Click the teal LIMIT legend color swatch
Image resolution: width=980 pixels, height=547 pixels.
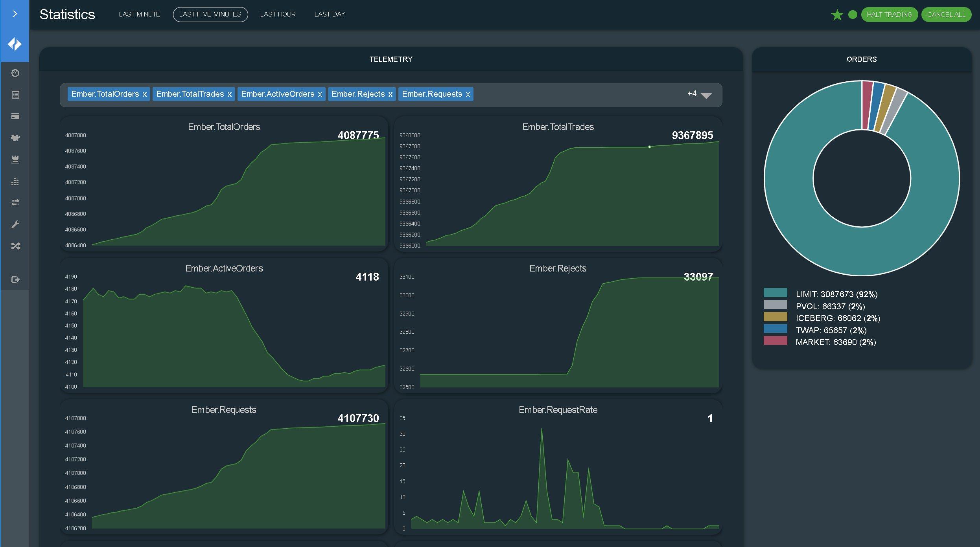776,294
